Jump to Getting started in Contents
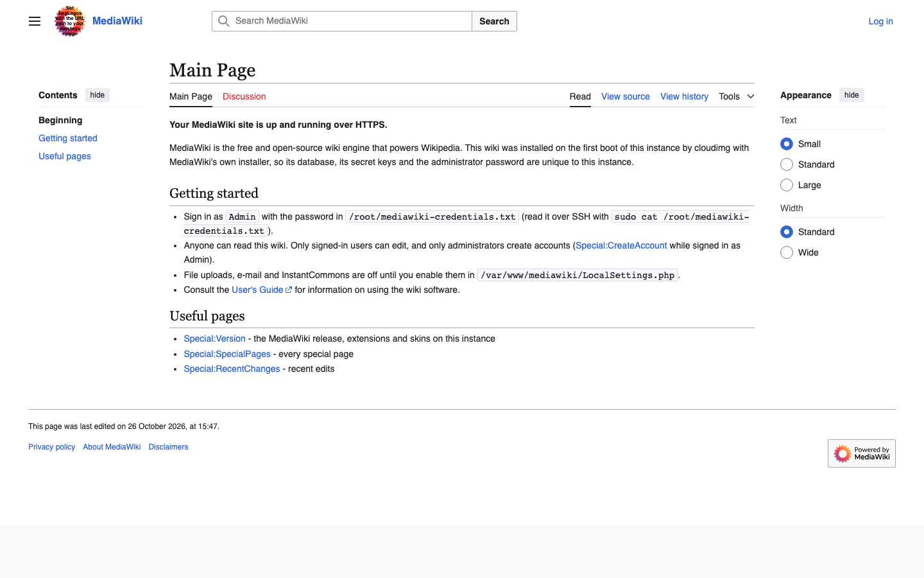Screen dimensions: 924x578 pos(68,138)
